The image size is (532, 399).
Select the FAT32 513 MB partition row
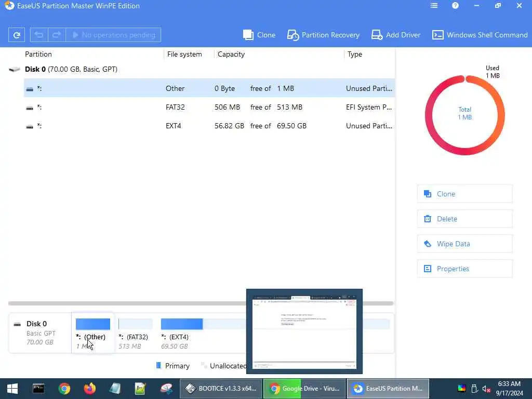(209, 107)
